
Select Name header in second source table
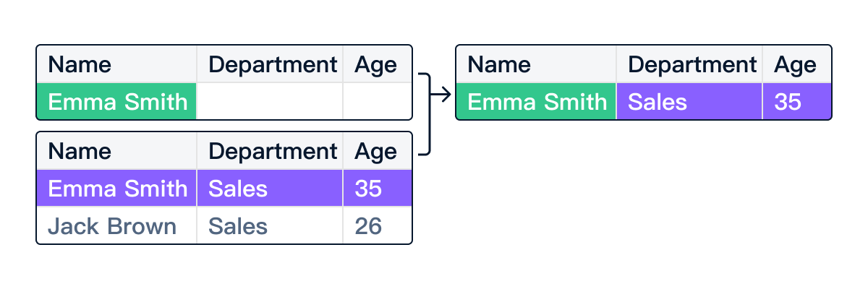tap(116, 151)
